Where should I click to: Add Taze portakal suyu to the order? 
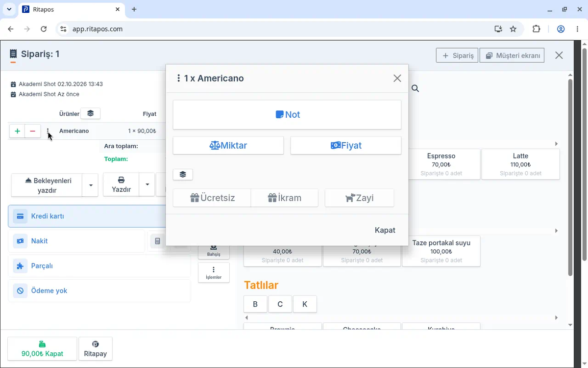point(441,251)
